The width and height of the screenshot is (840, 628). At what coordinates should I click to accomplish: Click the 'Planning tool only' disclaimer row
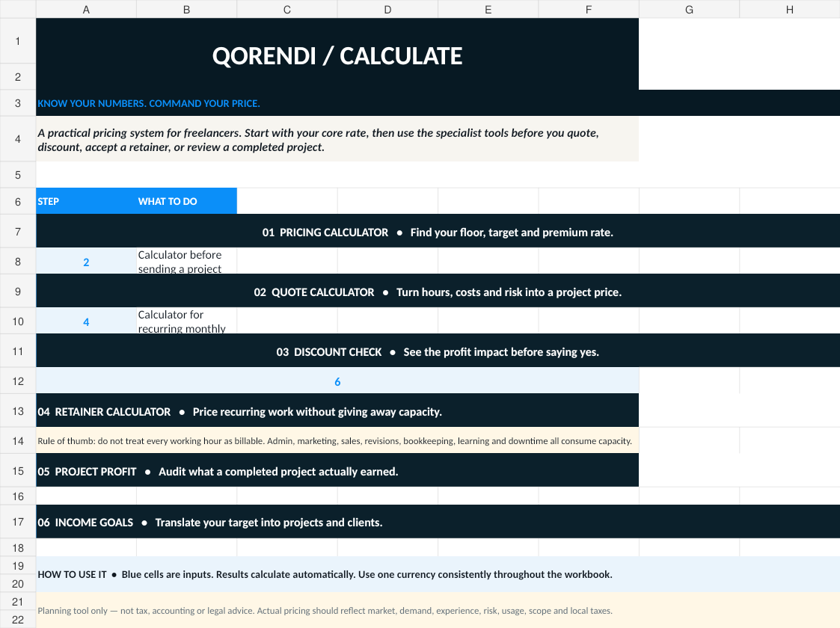(x=438, y=610)
